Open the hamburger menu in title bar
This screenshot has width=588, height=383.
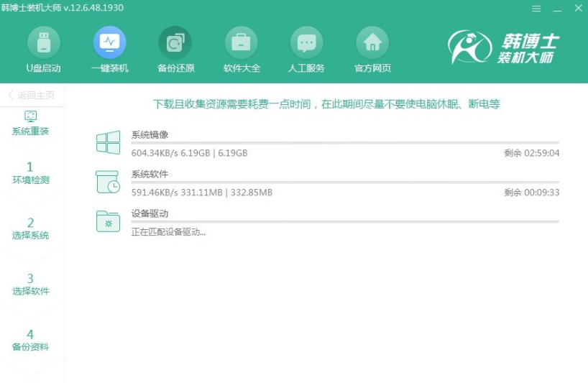pyautogui.click(x=536, y=9)
